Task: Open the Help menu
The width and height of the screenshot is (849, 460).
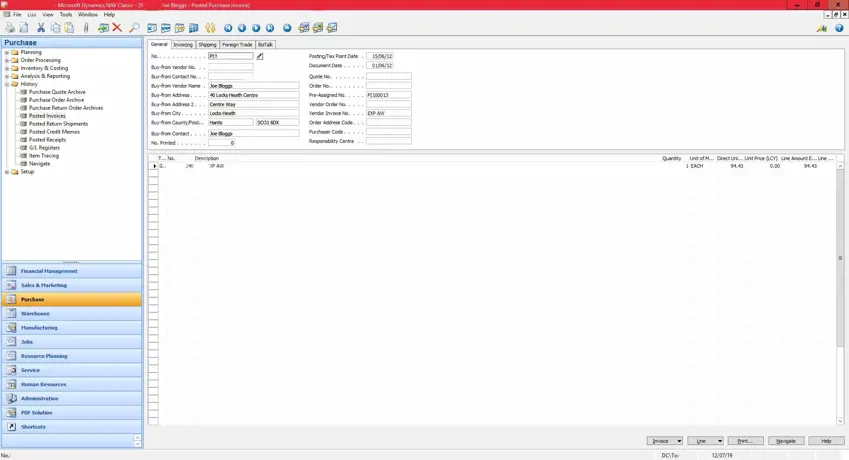Action: click(x=109, y=15)
